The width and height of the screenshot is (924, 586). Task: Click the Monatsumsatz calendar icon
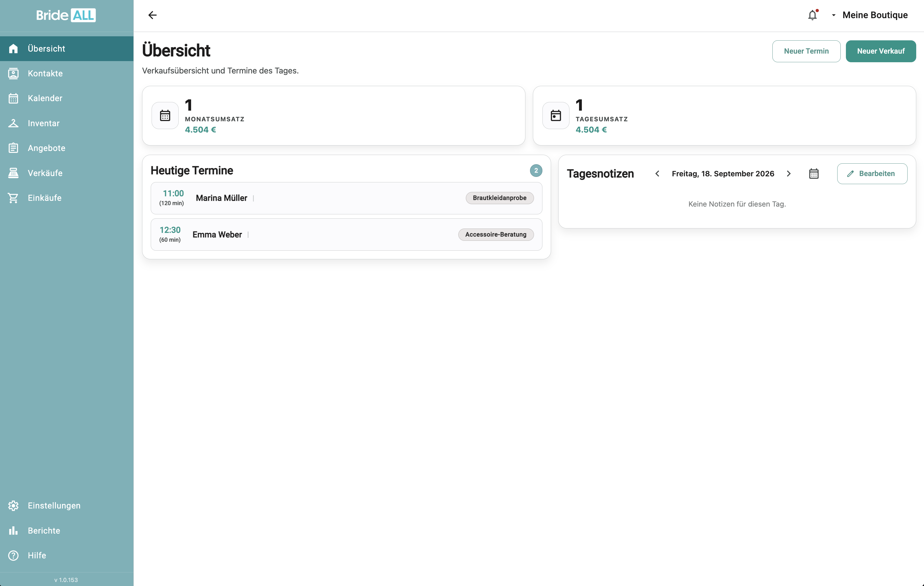(x=165, y=116)
